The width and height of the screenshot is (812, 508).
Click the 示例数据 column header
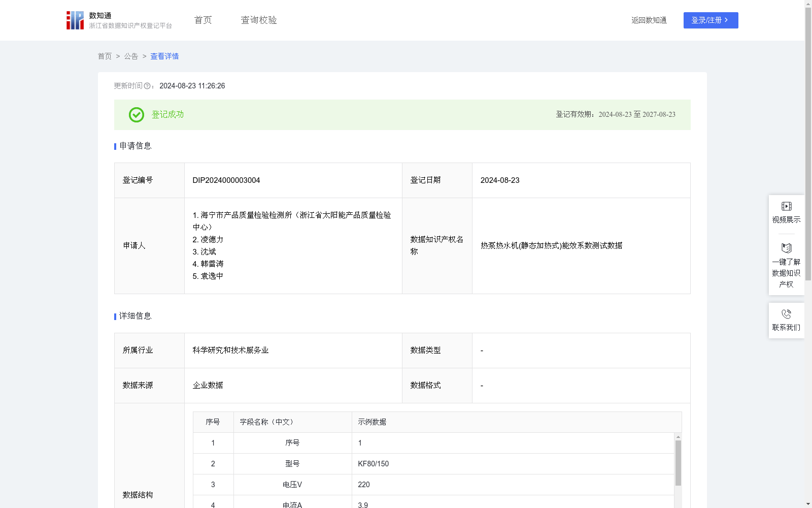coord(517,422)
